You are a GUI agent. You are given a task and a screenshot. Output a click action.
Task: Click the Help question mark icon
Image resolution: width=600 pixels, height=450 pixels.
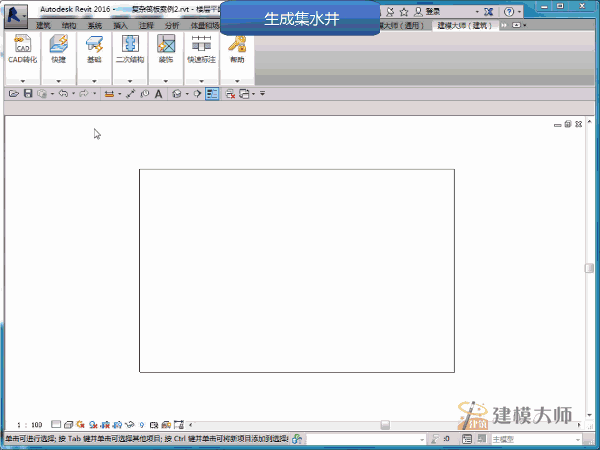pos(509,12)
